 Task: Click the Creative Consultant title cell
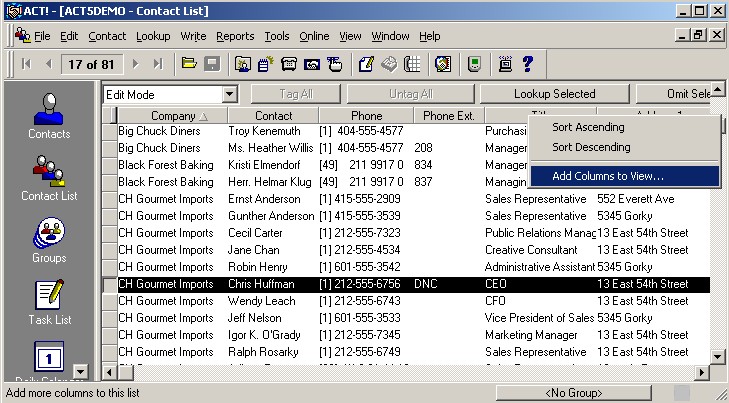531,250
